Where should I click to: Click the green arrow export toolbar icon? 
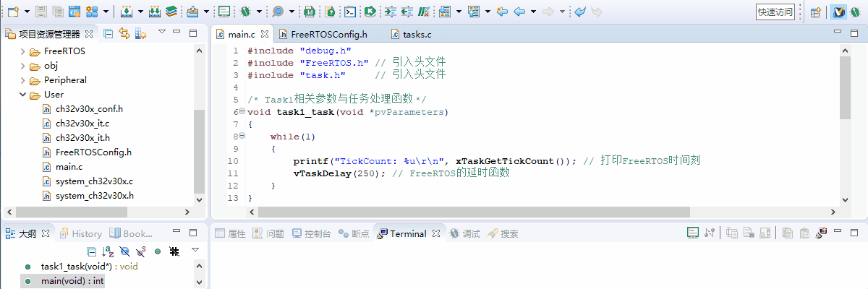370,12
